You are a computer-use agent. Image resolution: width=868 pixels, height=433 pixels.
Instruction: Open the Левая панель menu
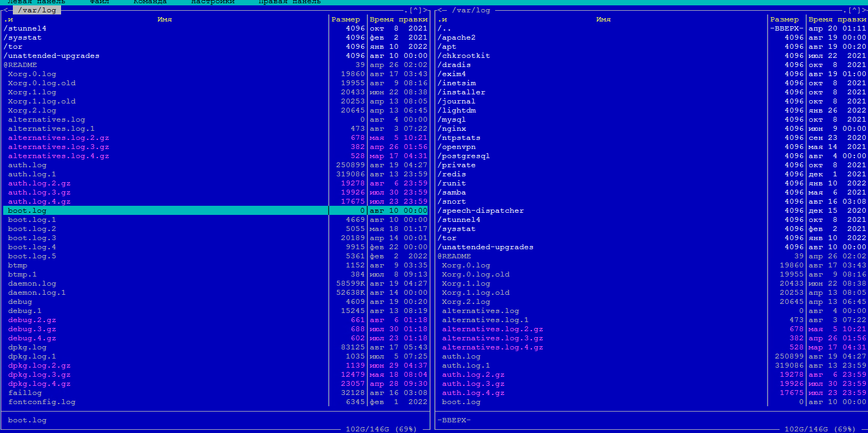click(36, 2)
